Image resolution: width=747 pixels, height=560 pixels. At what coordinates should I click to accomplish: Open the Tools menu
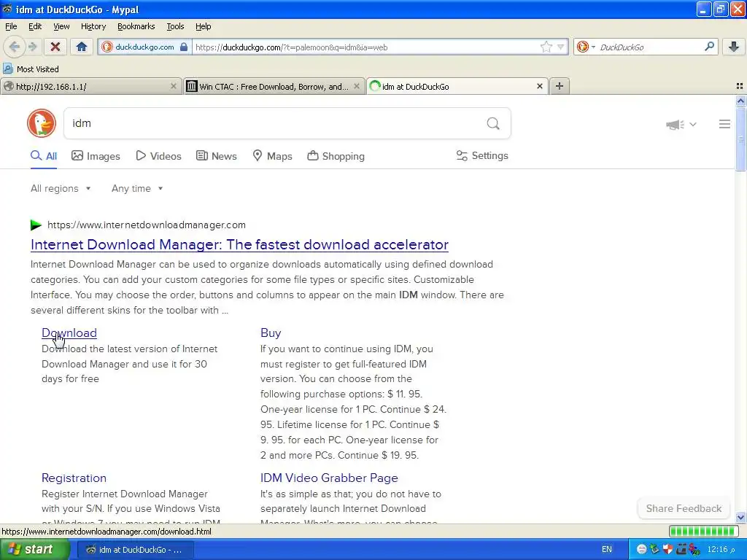point(175,26)
